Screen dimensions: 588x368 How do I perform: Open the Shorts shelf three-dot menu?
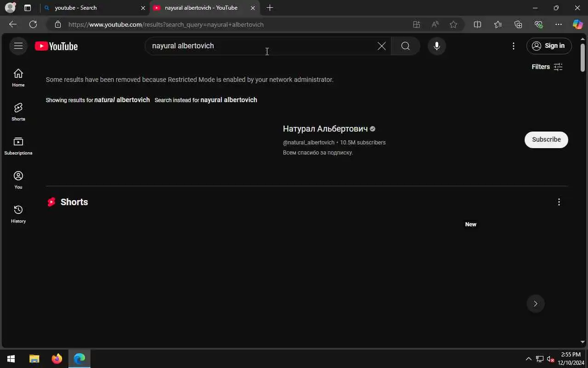pyautogui.click(x=559, y=202)
